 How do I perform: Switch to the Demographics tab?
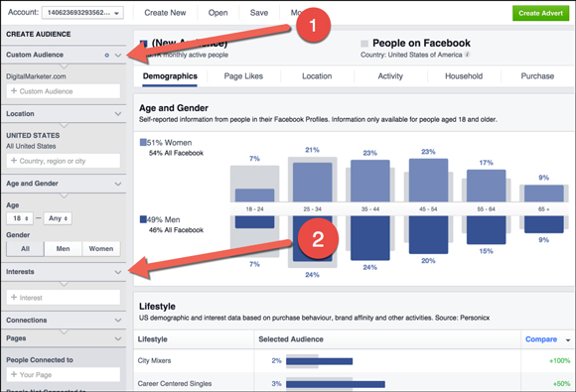(170, 76)
